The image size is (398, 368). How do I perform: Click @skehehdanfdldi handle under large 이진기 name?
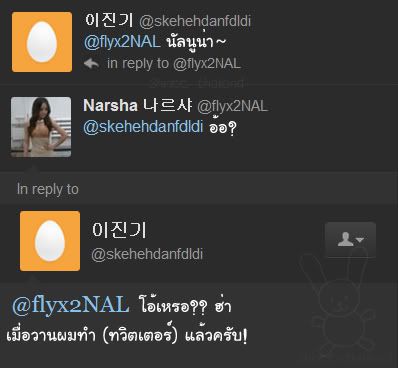147,254
